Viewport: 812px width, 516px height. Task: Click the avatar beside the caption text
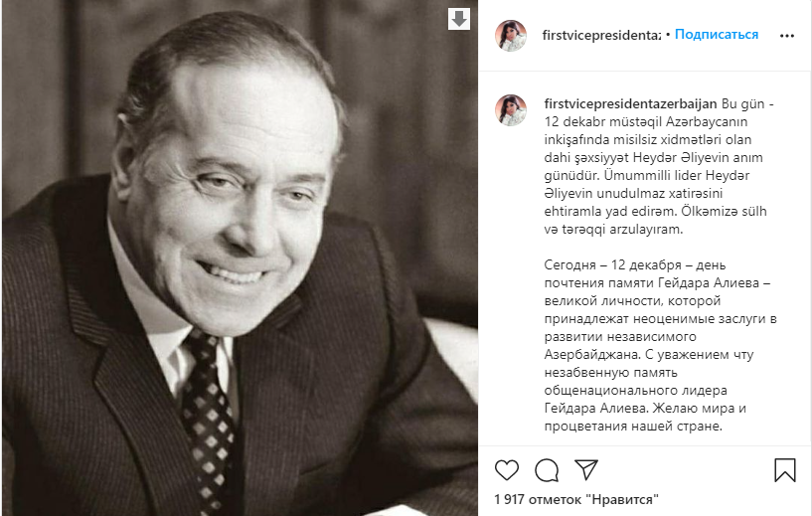click(x=511, y=110)
